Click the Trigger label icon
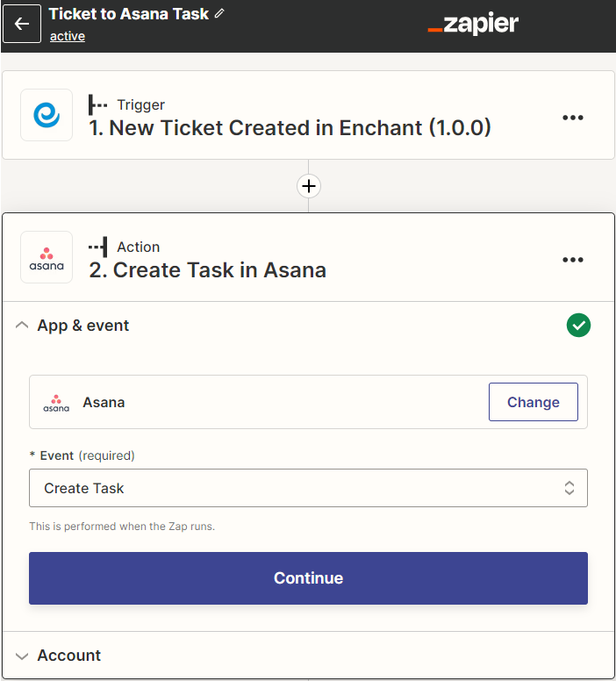Screen dimensions: 616x681 click(x=98, y=105)
